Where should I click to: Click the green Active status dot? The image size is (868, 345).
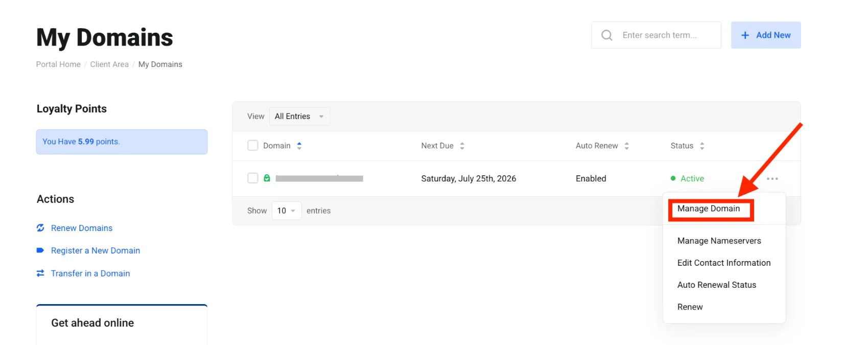(x=673, y=178)
